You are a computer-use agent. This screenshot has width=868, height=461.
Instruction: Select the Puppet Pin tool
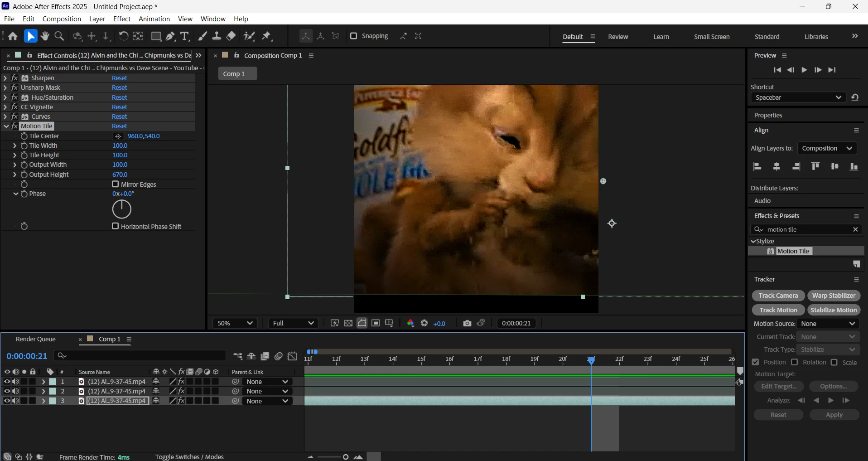click(267, 36)
